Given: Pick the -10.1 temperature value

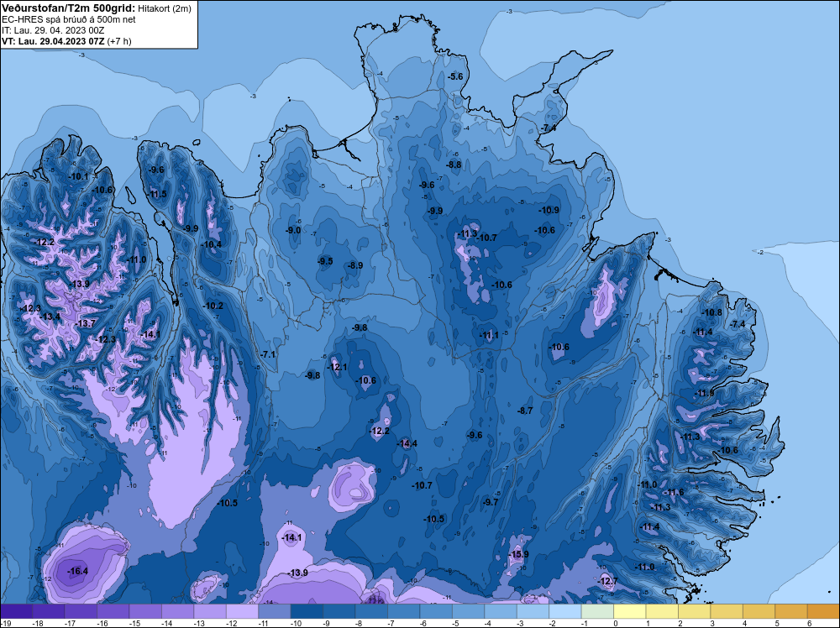Looking at the screenshot, I should coord(79,176).
